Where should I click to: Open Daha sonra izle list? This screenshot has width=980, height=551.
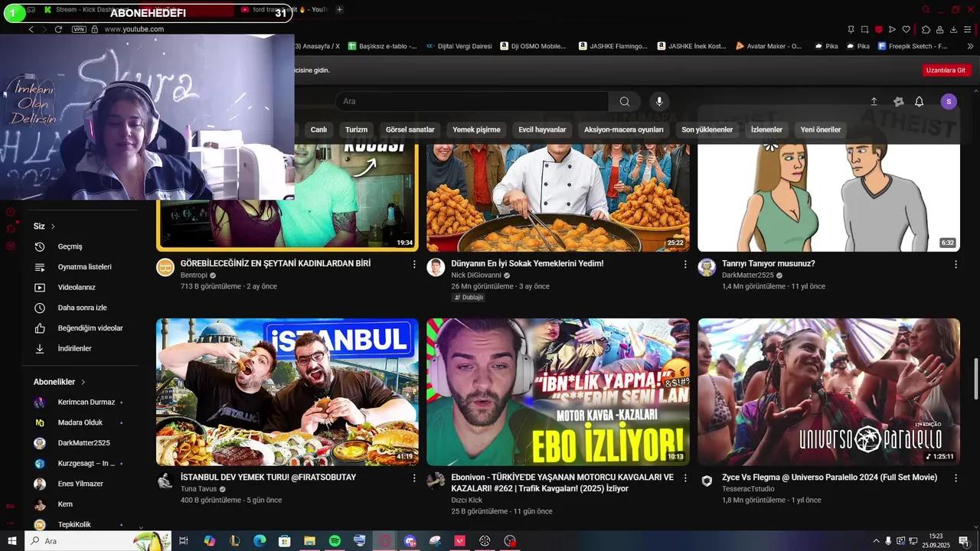click(x=83, y=308)
